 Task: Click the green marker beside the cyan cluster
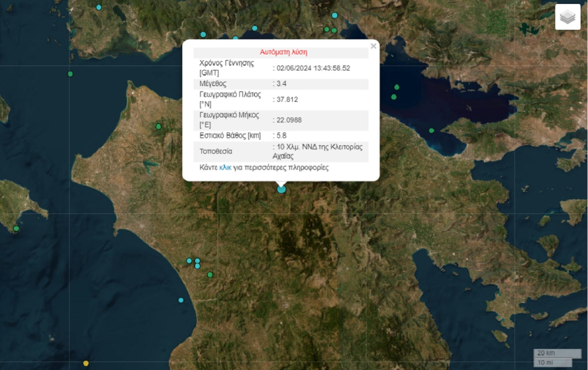(x=210, y=275)
